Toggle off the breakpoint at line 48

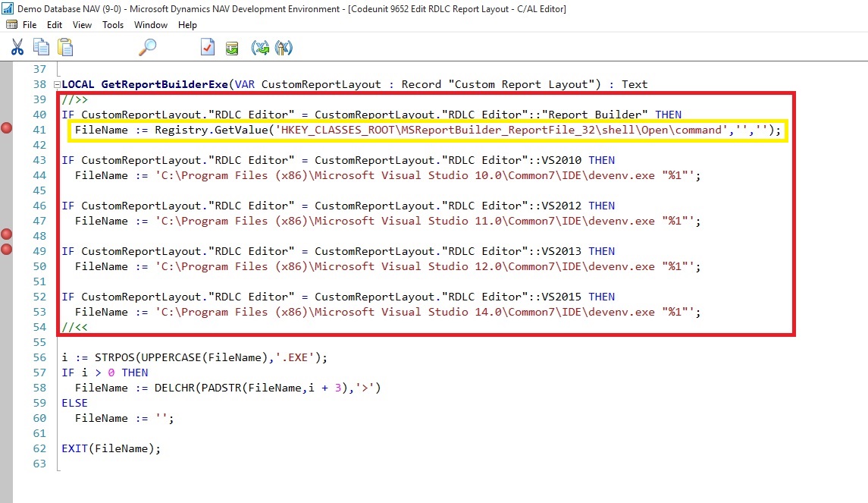(x=7, y=234)
